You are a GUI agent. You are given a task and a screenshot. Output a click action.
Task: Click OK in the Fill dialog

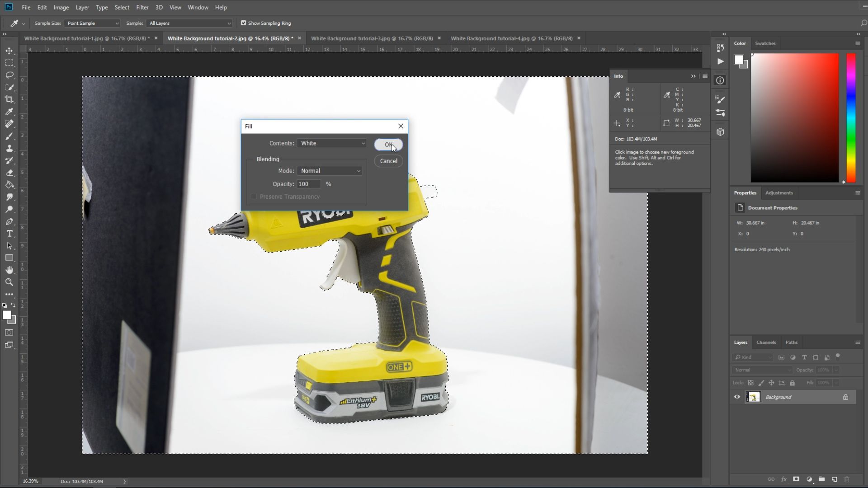point(388,145)
